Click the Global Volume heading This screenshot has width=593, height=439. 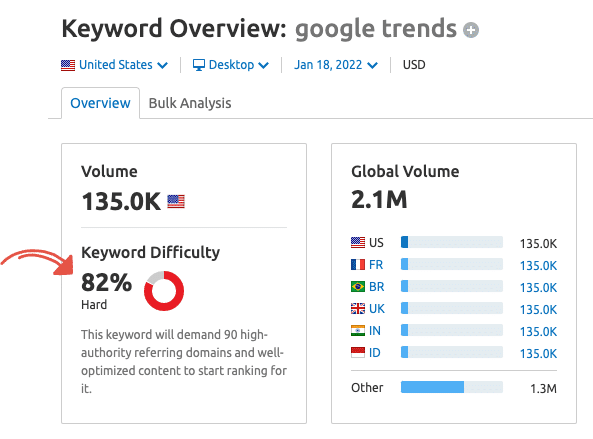point(405,171)
